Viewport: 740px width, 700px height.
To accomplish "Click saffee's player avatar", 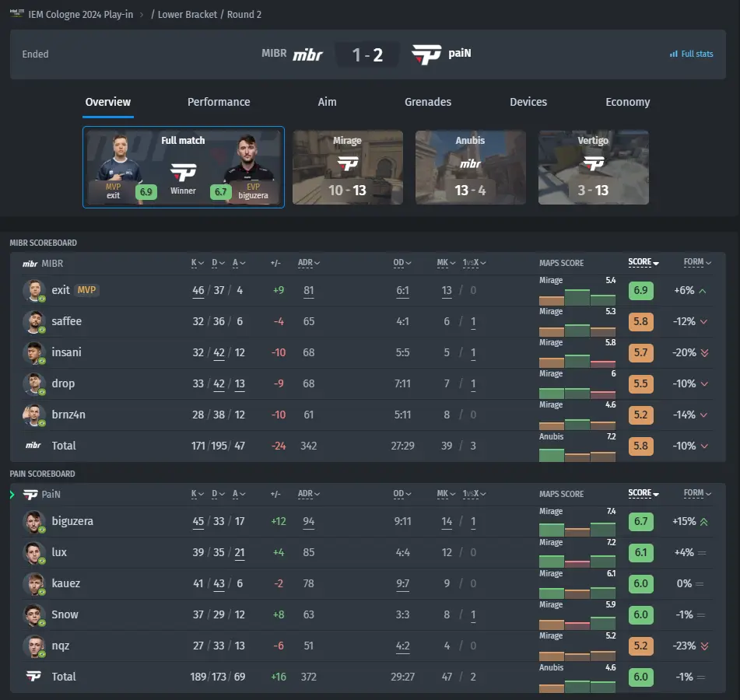I will coord(34,321).
